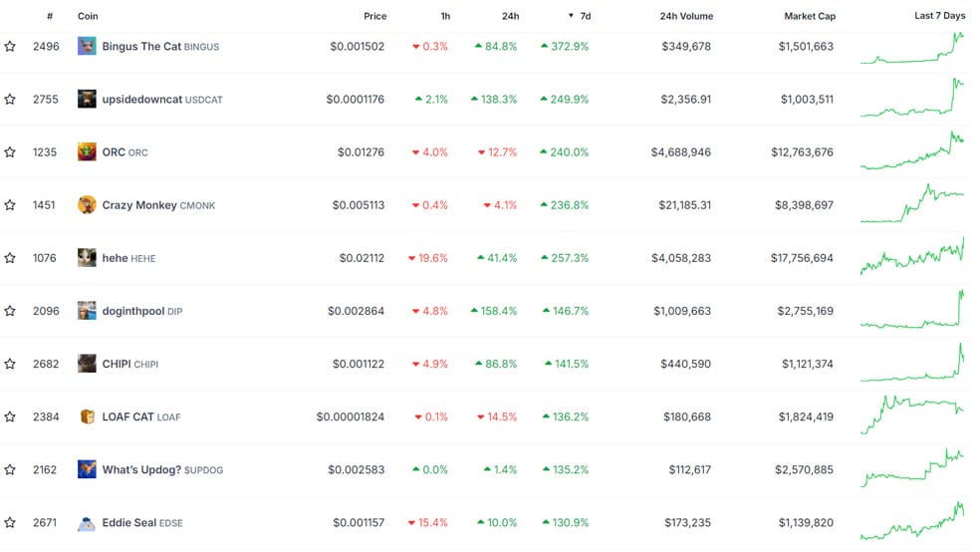Screen dimensions: 980x552
Task: Star the CHIPI coin as favorite
Action: pyautogui.click(x=10, y=364)
